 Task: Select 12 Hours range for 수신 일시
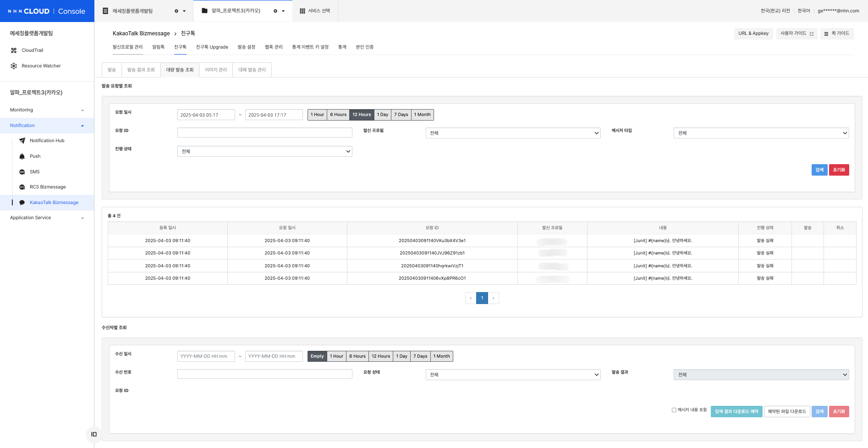pyautogui.click(x=381, y=356)
